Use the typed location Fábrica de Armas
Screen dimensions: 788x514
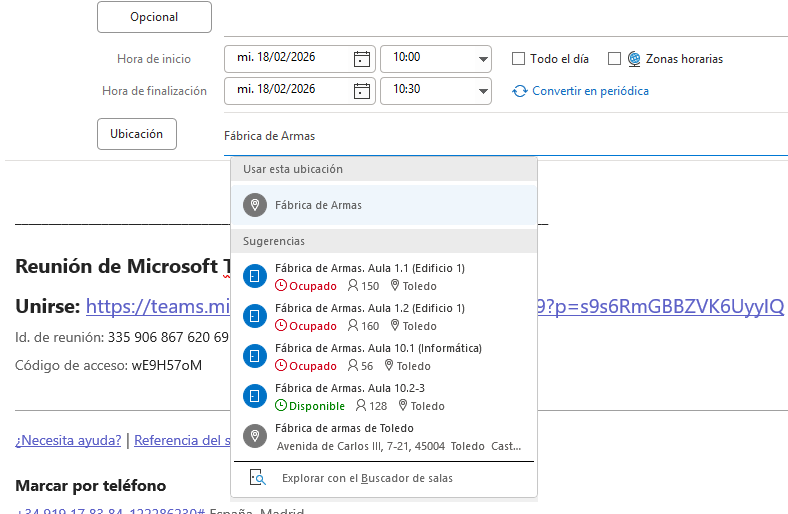pyautogui.click(x=384, y=205)
